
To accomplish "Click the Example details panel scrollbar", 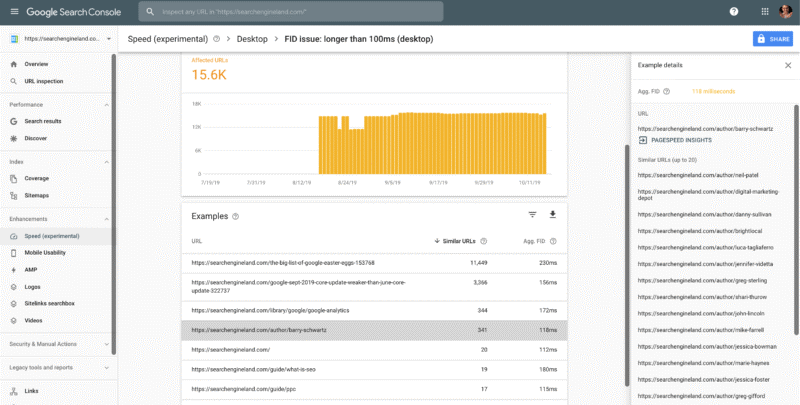I will coord(796,220).
